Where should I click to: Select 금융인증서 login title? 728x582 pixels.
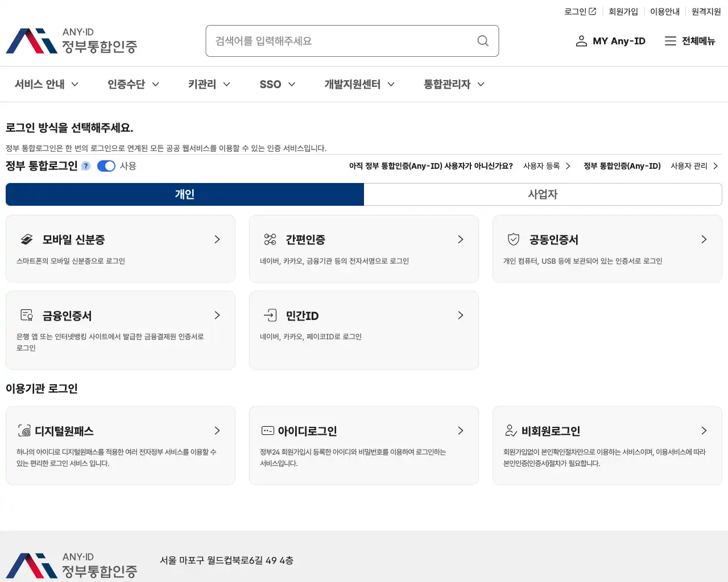67,315
